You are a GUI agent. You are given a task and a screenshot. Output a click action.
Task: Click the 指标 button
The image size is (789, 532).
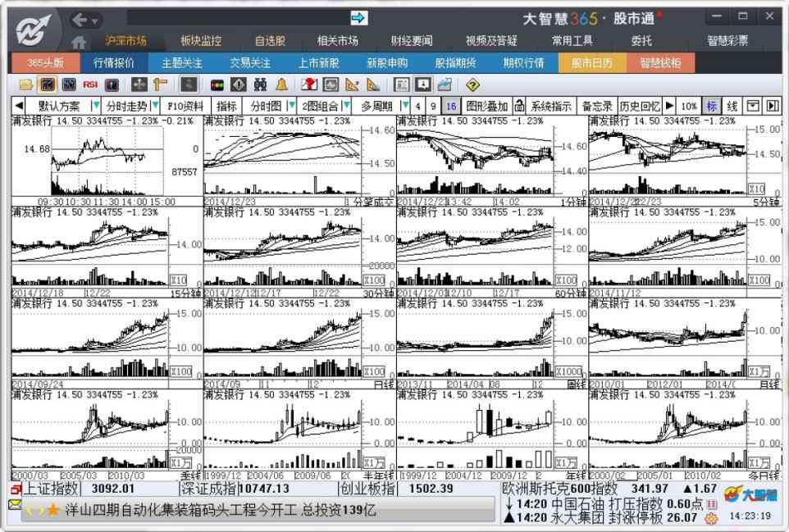pyautogui.click(x=226, y=106)
